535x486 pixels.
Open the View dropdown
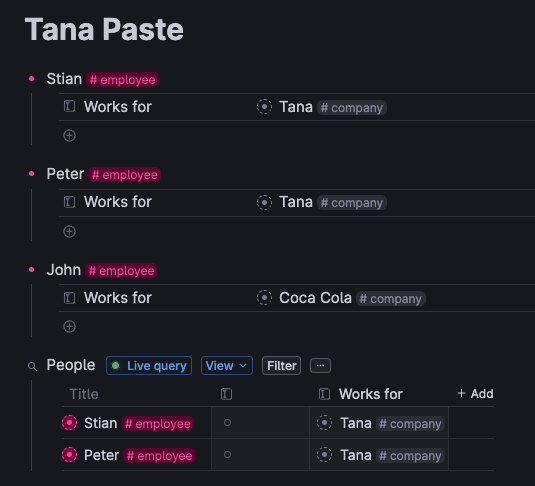[x=227, y=366]
